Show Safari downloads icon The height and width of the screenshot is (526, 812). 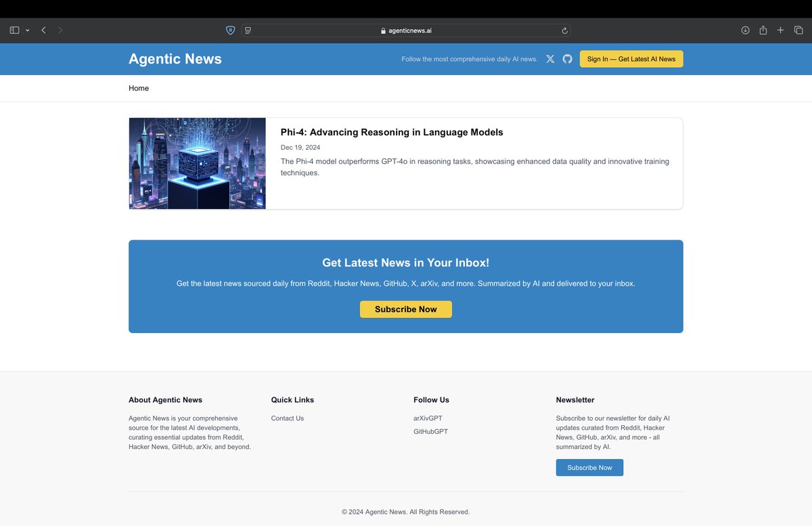click(745, 30)
